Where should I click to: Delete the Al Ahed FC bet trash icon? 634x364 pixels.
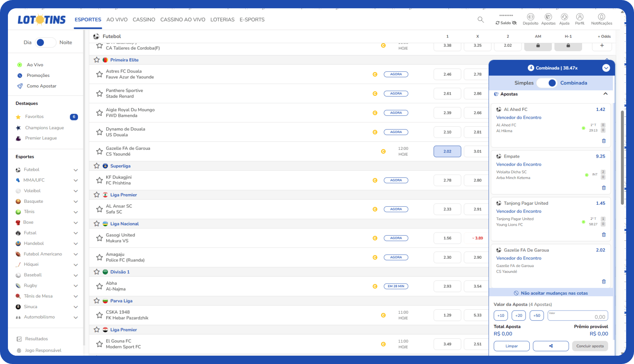[604, 141]
